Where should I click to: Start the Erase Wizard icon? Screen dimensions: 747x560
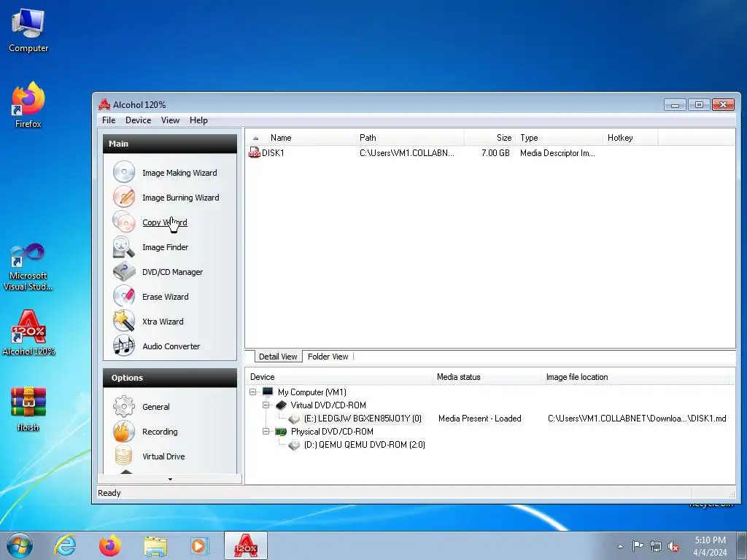124,296
